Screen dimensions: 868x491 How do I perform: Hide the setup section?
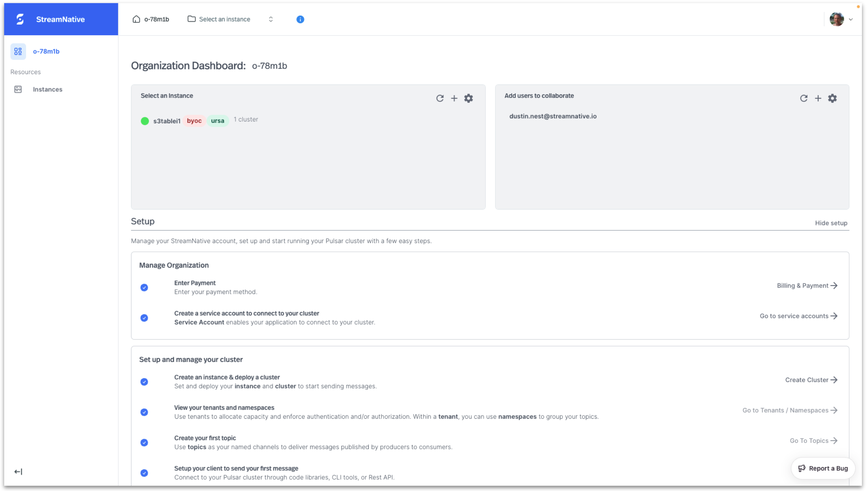coord(831,223)
